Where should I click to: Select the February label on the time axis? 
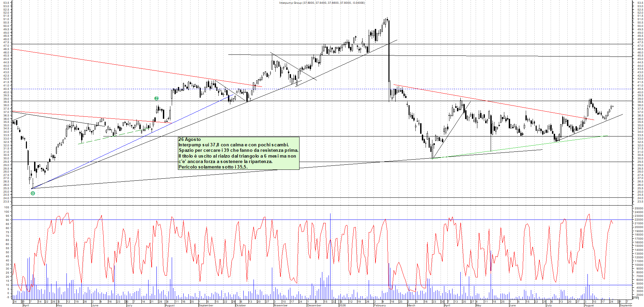pyautogui.click(x=380, y=305)
